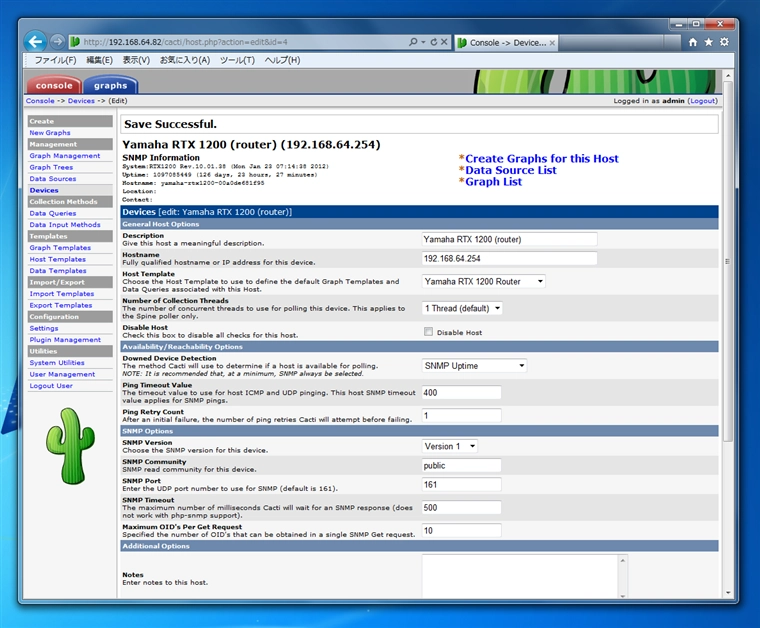Open the お気に入り(A) menu
The height and width of the screenshot is (628, 760).
pos(185,60)
